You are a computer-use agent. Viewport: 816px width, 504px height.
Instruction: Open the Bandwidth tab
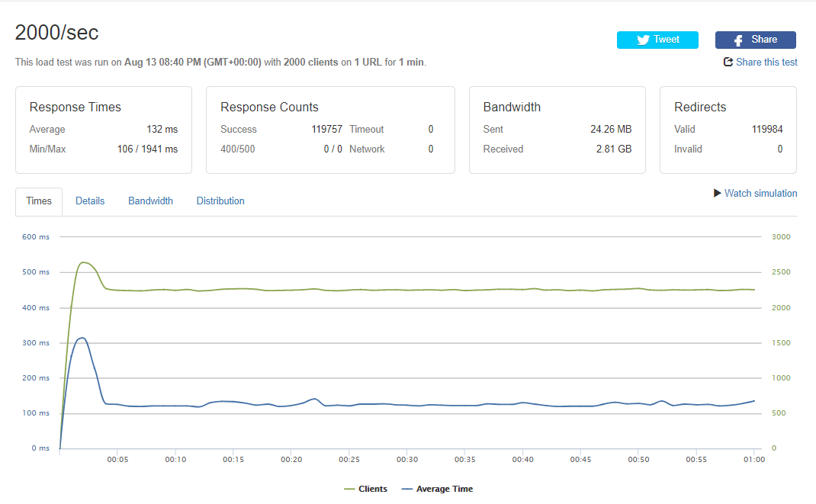[x=150, y=201]
